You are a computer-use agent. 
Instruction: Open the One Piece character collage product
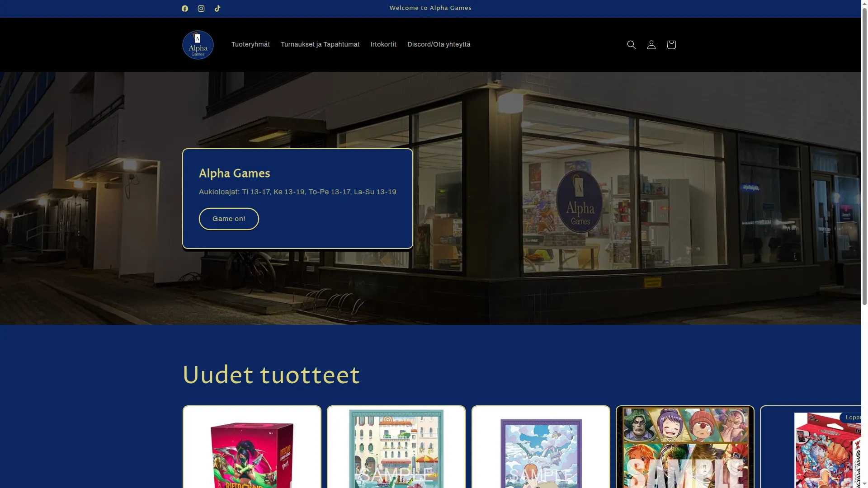(685, 447)
